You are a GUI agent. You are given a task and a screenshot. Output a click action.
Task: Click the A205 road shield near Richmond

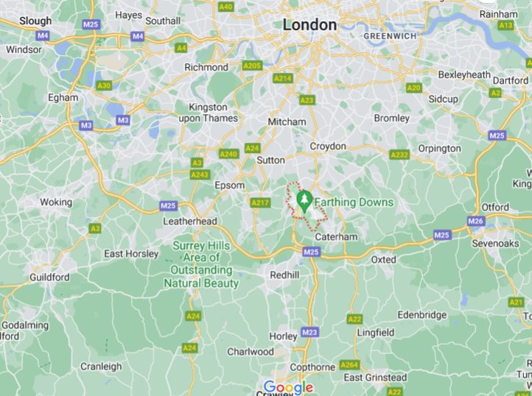click(x=253, y=66)
